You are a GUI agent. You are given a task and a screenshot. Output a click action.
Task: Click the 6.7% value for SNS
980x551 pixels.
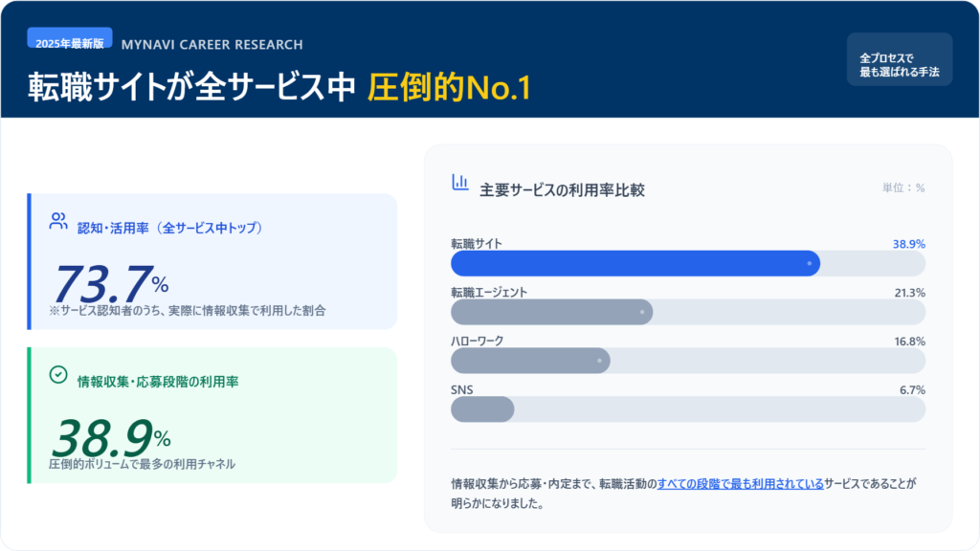pos(912,390)
